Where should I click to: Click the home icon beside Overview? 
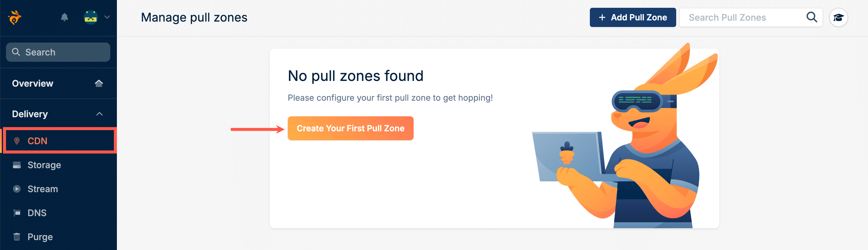[99, 83]
